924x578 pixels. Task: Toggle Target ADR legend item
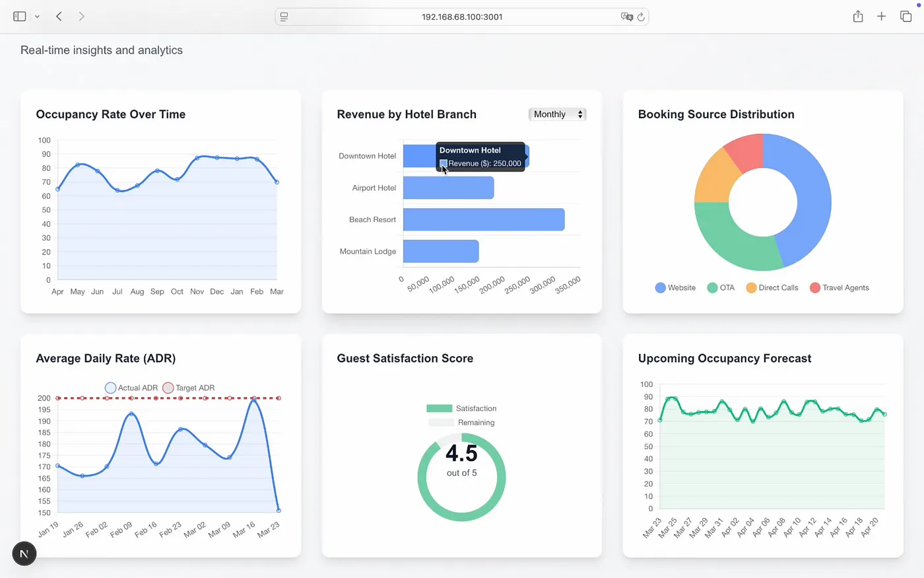189,388
